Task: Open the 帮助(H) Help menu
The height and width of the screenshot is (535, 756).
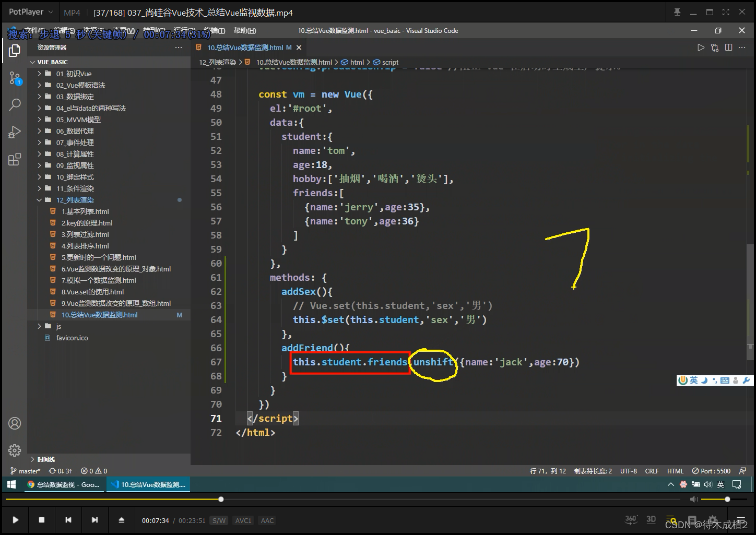Action: coord(245,31)
